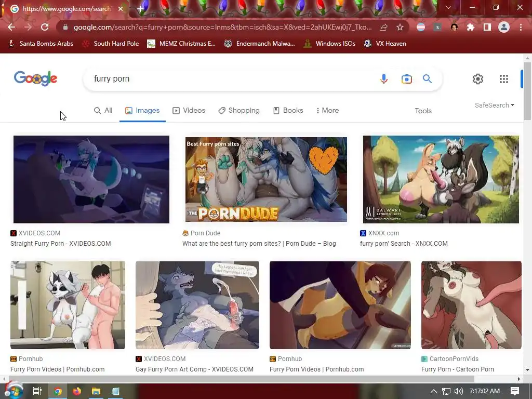Click the Chrome taskbar icon
The width and height of the screenshot is (532, 399).
58,391
